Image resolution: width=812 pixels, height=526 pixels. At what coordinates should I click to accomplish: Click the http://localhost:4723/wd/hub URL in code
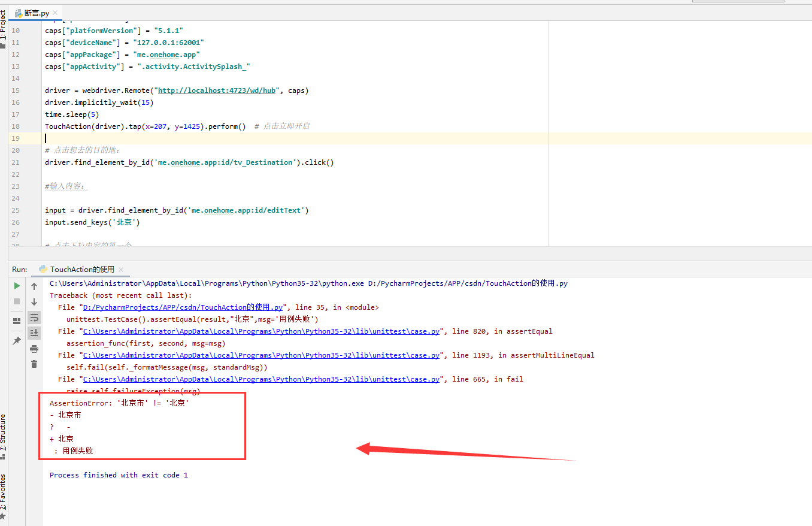click(x=217, y=90)
